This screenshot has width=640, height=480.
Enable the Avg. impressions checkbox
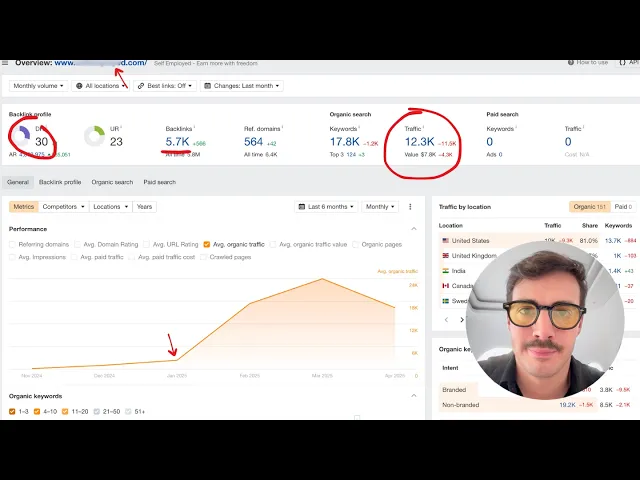coord(12,257)
